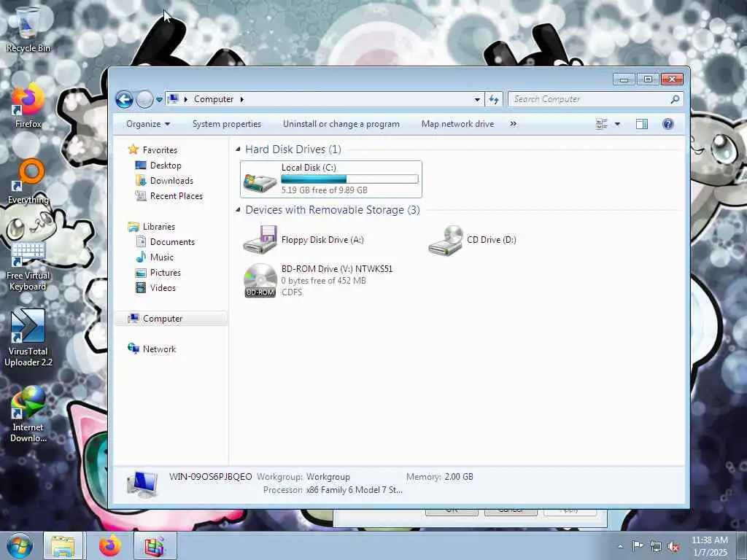Open recent pages dropdown beside Forward arrow
The image size is (747, 560).
tap(159, 99)
